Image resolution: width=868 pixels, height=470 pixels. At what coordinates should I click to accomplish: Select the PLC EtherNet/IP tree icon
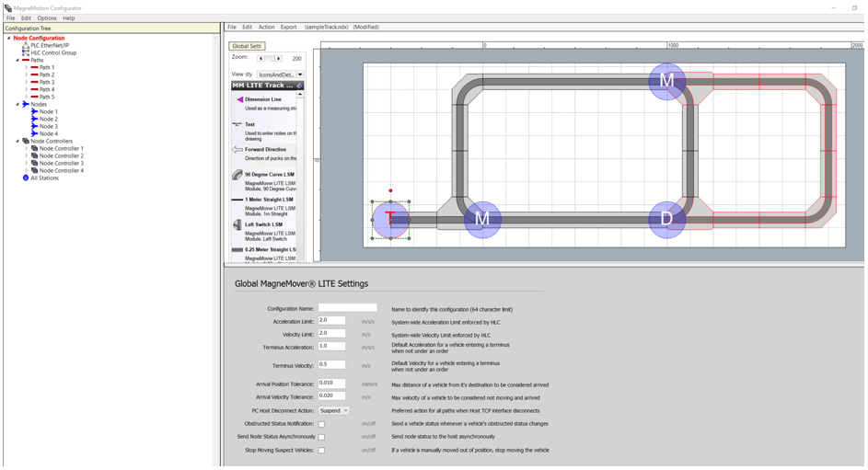click(x=26, y=45)
